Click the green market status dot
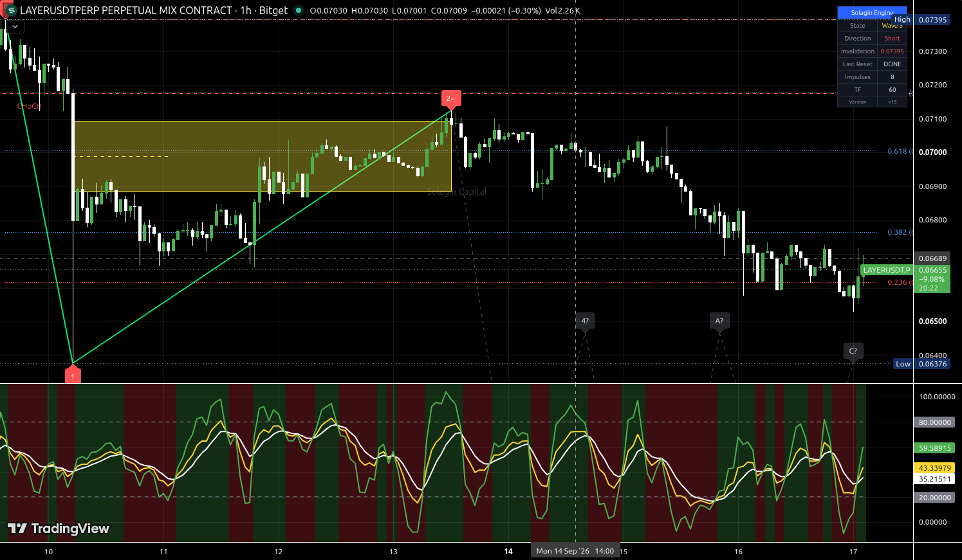962x560 pixels. 298,10
